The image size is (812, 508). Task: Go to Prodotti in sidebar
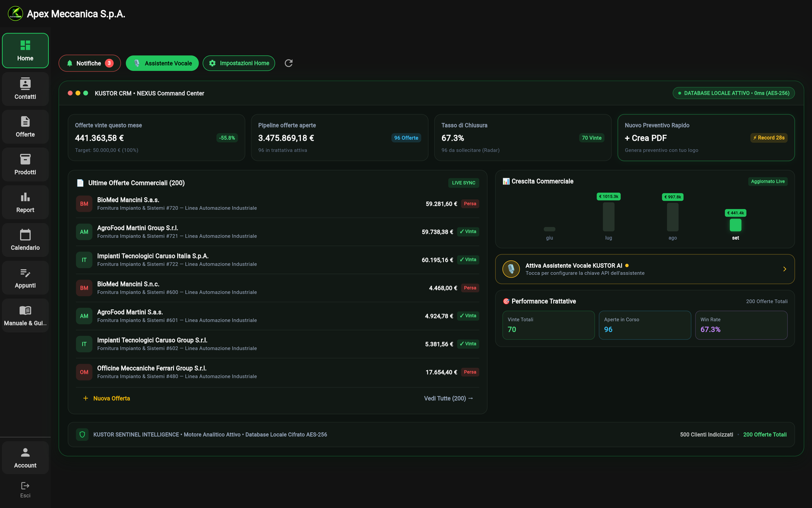(x=25, y=165)
